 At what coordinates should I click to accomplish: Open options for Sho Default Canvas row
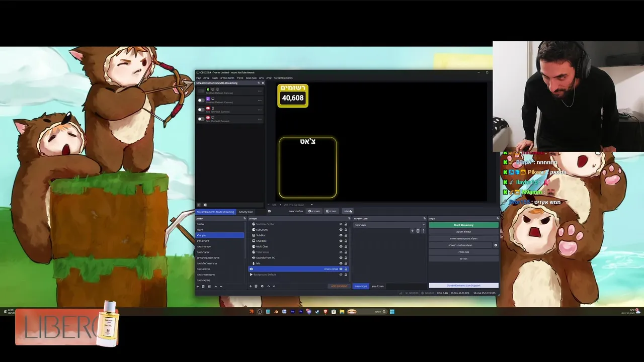click(x=260, y=119)
